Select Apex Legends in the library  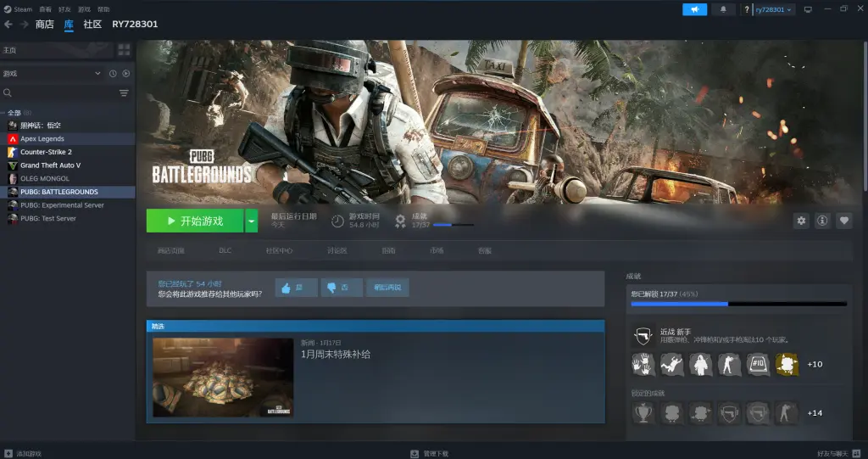click(x=68, y=138)
